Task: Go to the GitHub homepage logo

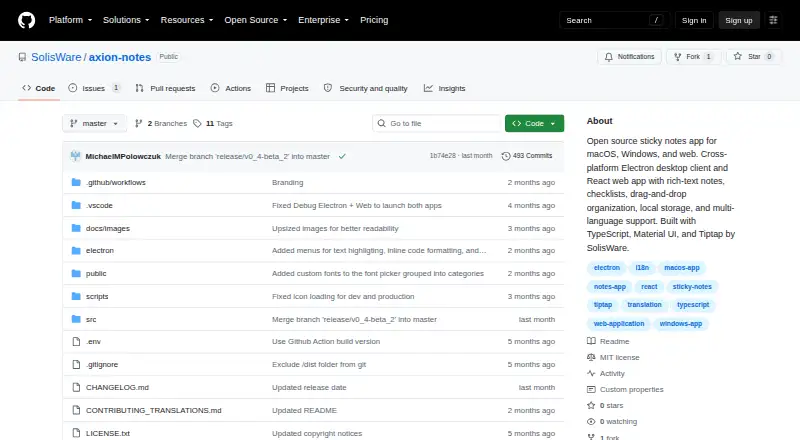Action: 27,20
